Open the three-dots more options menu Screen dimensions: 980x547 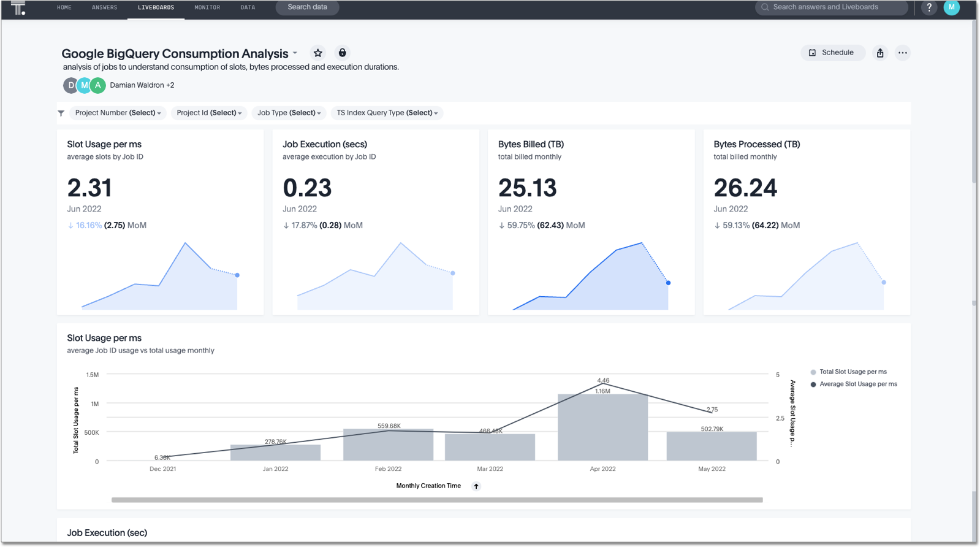(902, 53)
